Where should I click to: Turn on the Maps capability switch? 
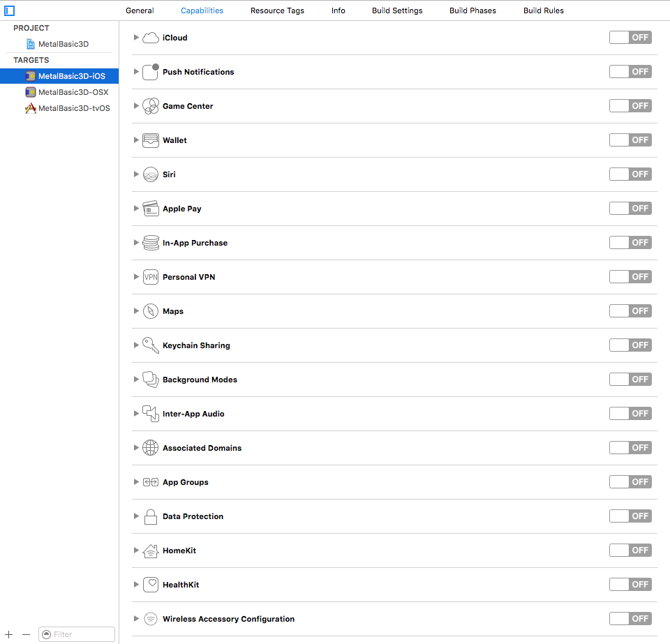[630, 310]
